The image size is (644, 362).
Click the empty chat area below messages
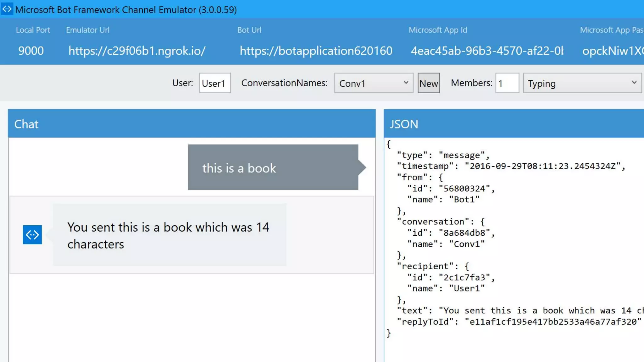point(192,317)
